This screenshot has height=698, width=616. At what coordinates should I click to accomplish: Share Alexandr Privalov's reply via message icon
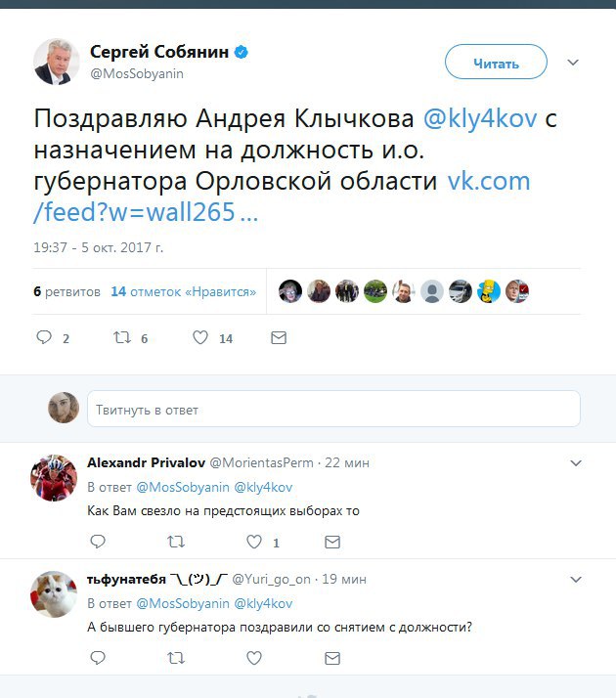pyautogui.click(x=332, y=542)
